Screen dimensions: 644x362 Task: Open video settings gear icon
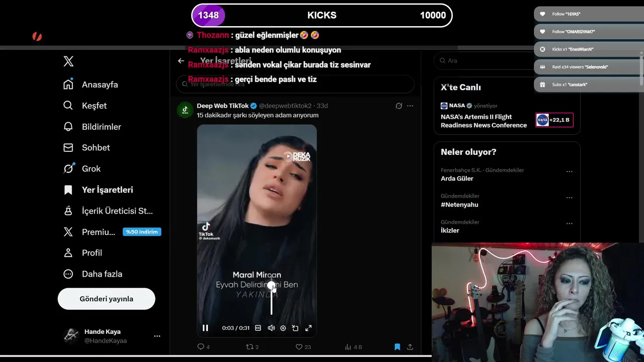point(283,328)
